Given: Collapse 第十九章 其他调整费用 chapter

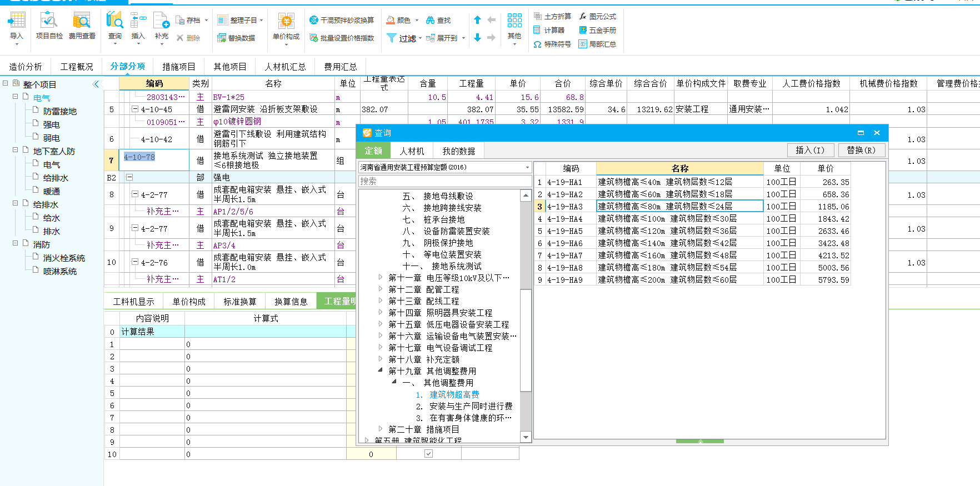Looking at the screenshot, I should (x=381, y=370).
